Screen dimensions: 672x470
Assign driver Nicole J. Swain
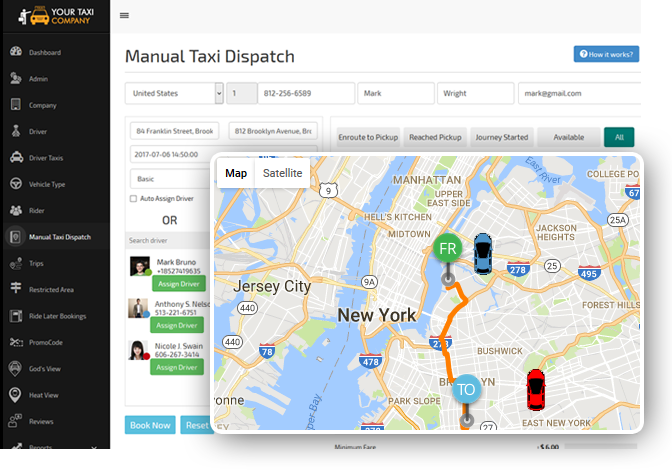click(177, 367)
